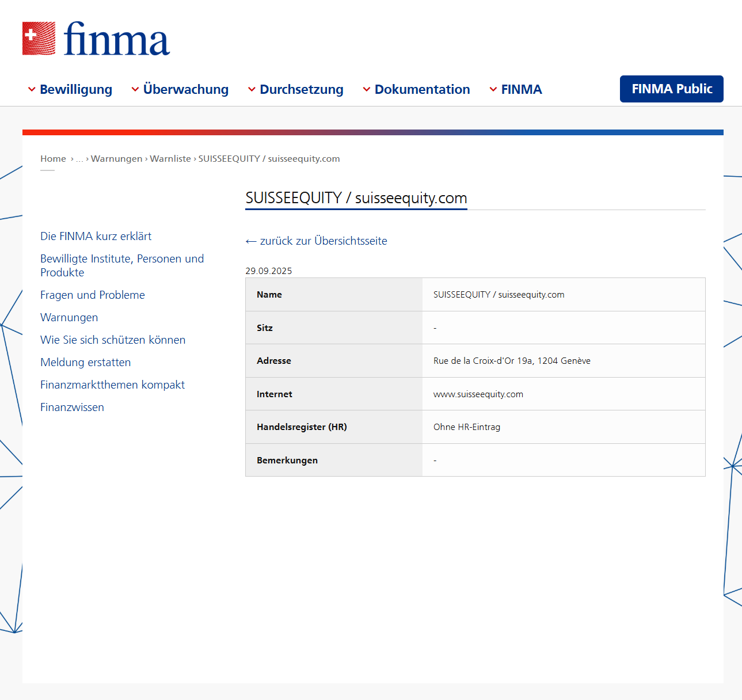Screen dimensions: 742x700
Task: Open the Überwachung menu
Action: (186, 89)
